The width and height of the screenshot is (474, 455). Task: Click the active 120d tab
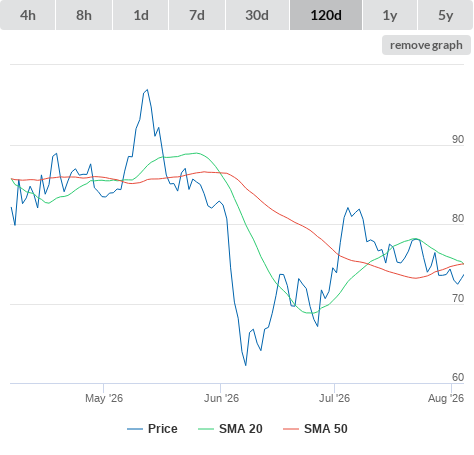tap(326, 15)
